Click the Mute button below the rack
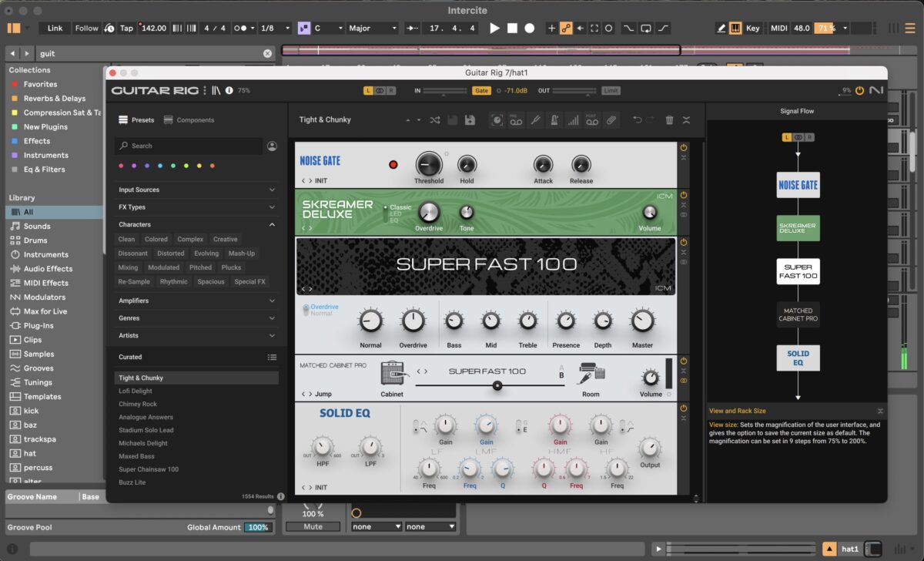Image resolution: width=924 pixels, height=561 pixels. click(x=313, y=527)
